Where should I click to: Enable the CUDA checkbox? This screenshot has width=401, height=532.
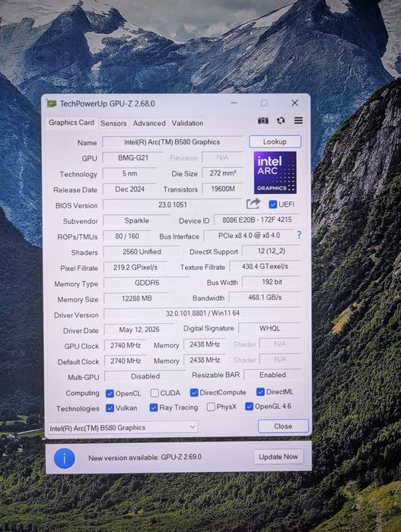coord(154,393)
